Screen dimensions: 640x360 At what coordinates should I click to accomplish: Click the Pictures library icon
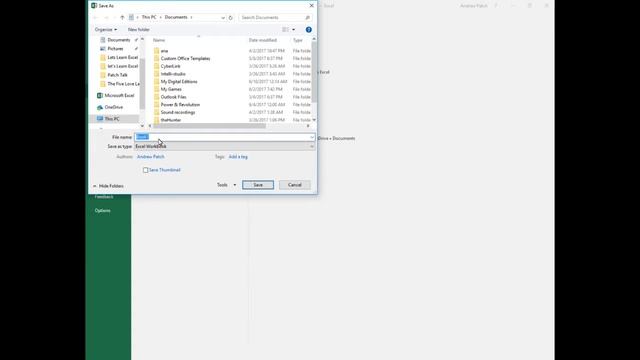pyautogui.click(x=103, y=49)
